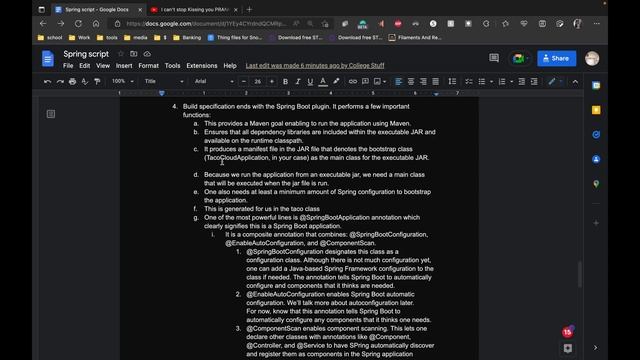The height and width of the screenshot is (360, 640).
Task: Open the Google account avatar
Action: [x=592, y=58]
